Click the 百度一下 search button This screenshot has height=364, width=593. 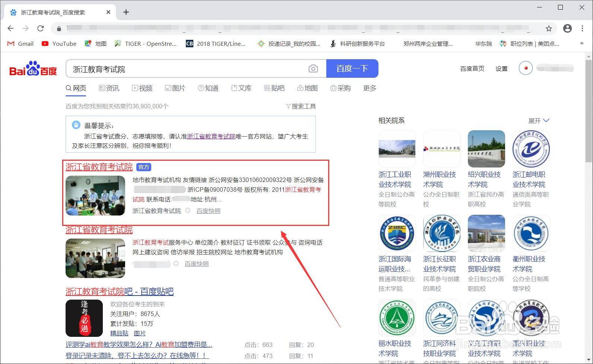[x=352, y=68]
